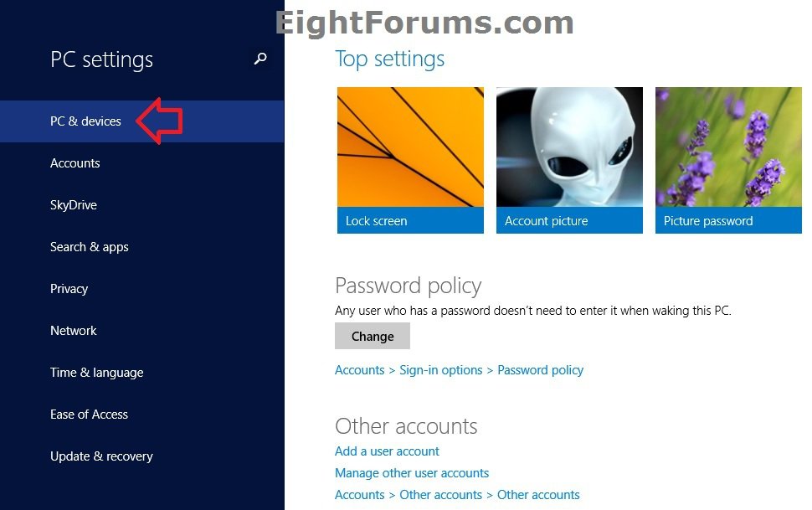Open the Lock screen tile
This screenshot has height=510, width=812.
410,160
